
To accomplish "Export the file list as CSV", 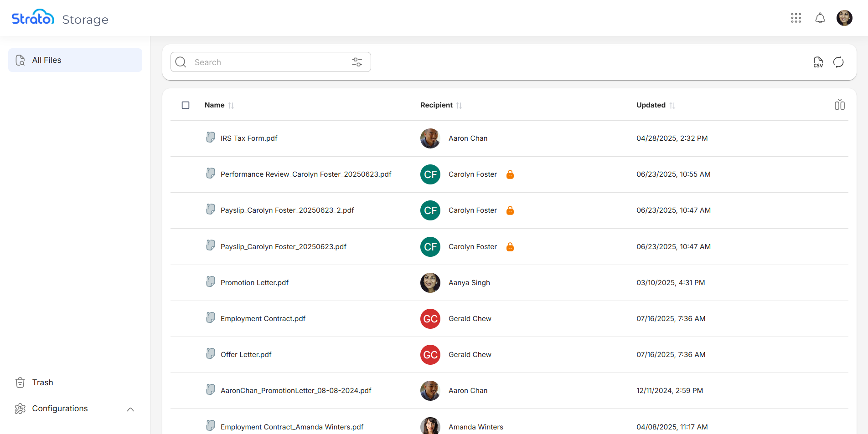I will 818,62.
